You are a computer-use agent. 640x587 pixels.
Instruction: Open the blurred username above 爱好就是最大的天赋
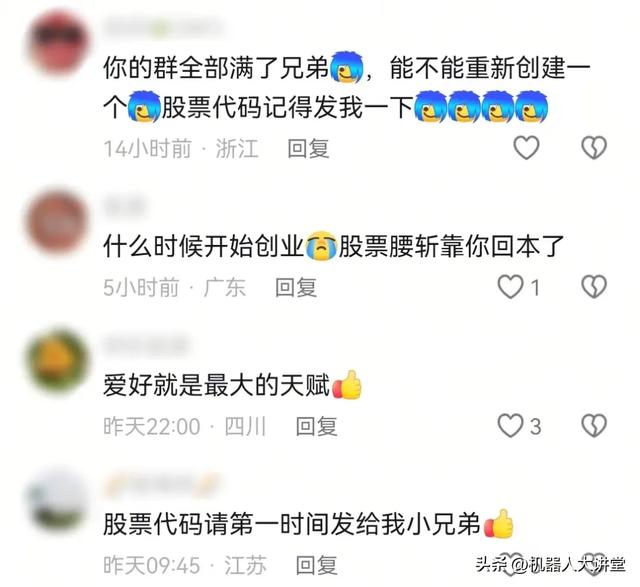[x=145, y=346]
